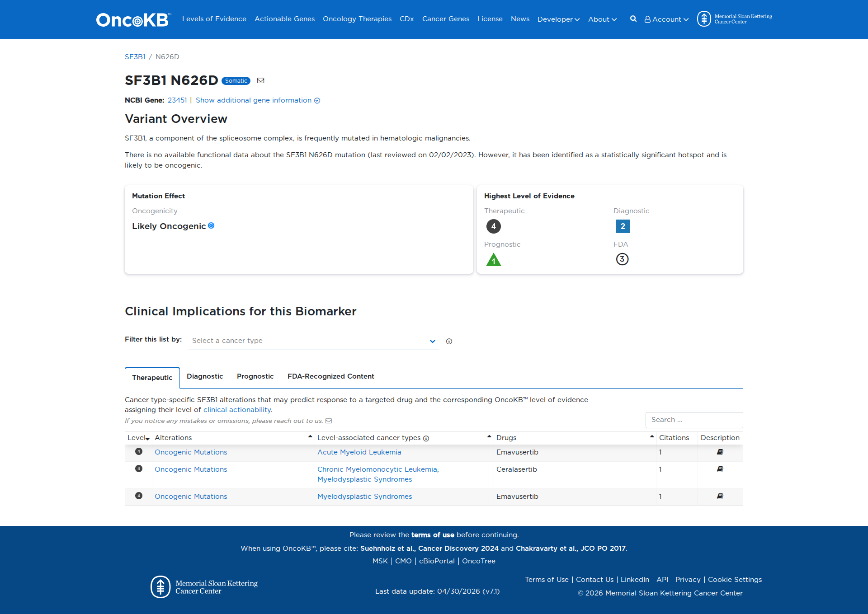Click the SF3B1 breadcrumb link
868x614 pixels.
(135, 57)
